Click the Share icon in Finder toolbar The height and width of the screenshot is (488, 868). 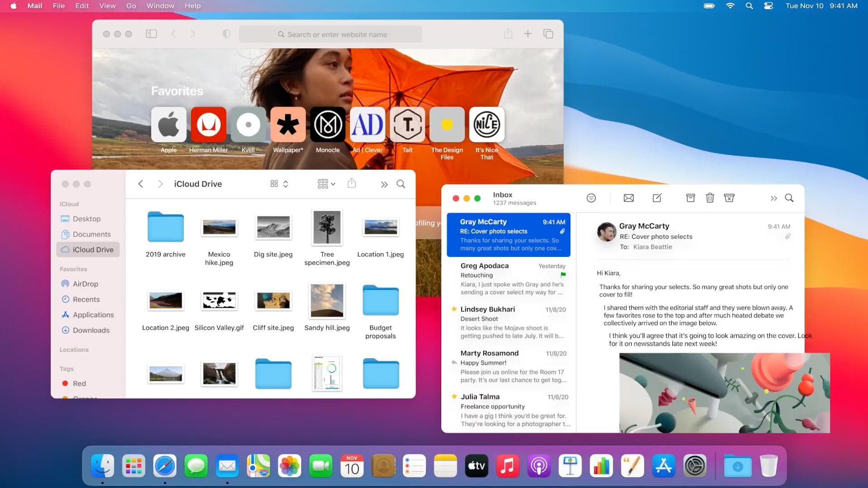tap(352, 184)
